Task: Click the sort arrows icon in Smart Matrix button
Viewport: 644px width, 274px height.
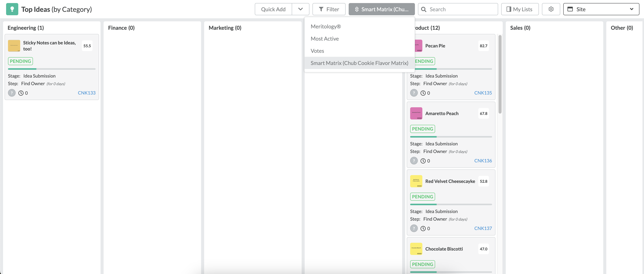Action: click(x=357, y=9)
